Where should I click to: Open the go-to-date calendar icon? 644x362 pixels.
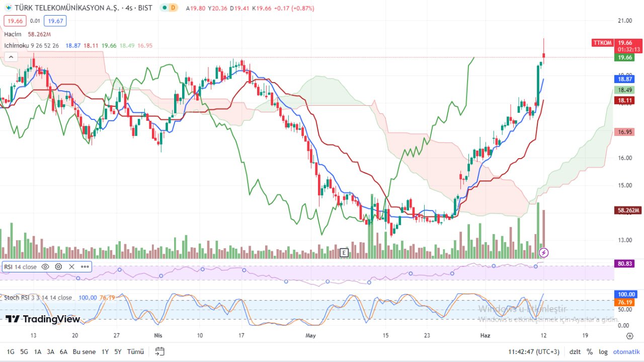(x=160, y=351)
